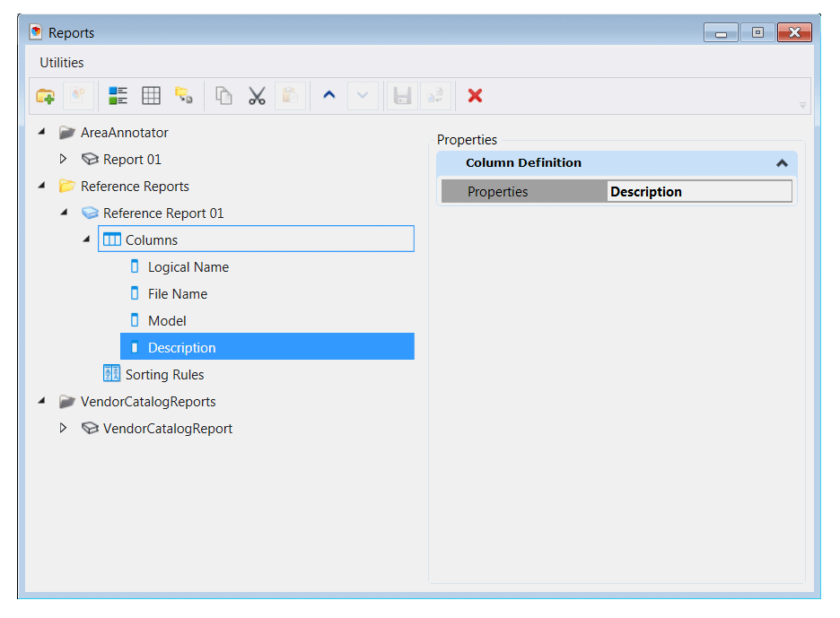This screenshot has width=840, height=618.
Task: Delete the selected item with red X
Action: click(x=475, y=96)
